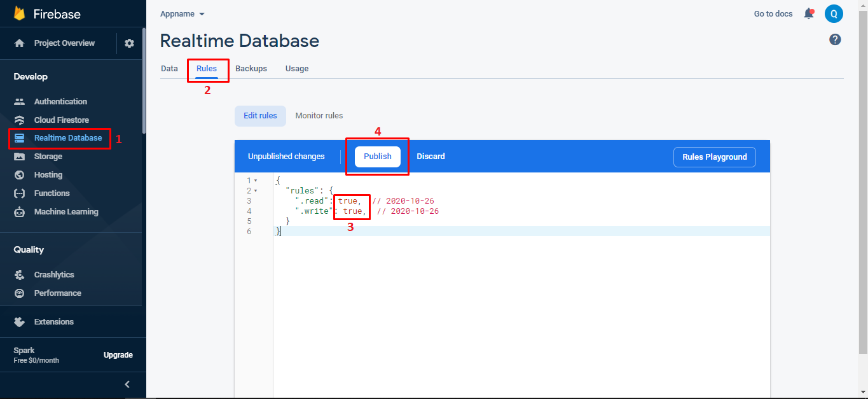The image size is (868, 399).
Task: Switch to the Usage tab
Action: (297, 69)
